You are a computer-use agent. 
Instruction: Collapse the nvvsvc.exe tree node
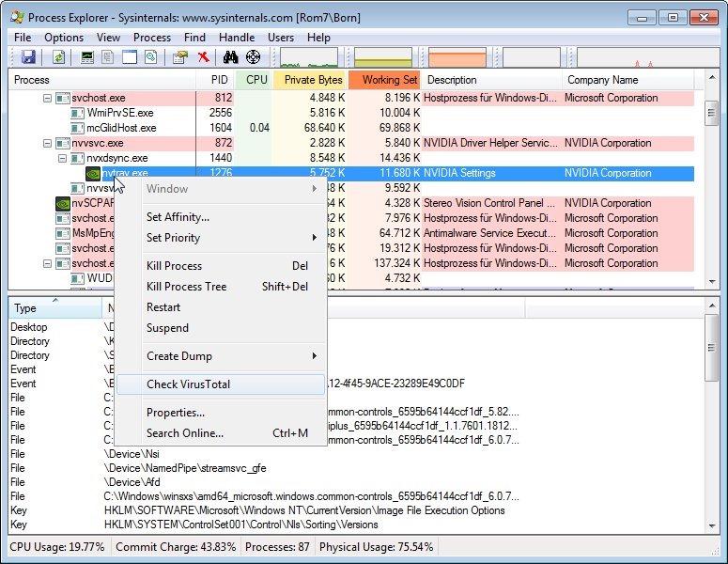pos(47,143)
